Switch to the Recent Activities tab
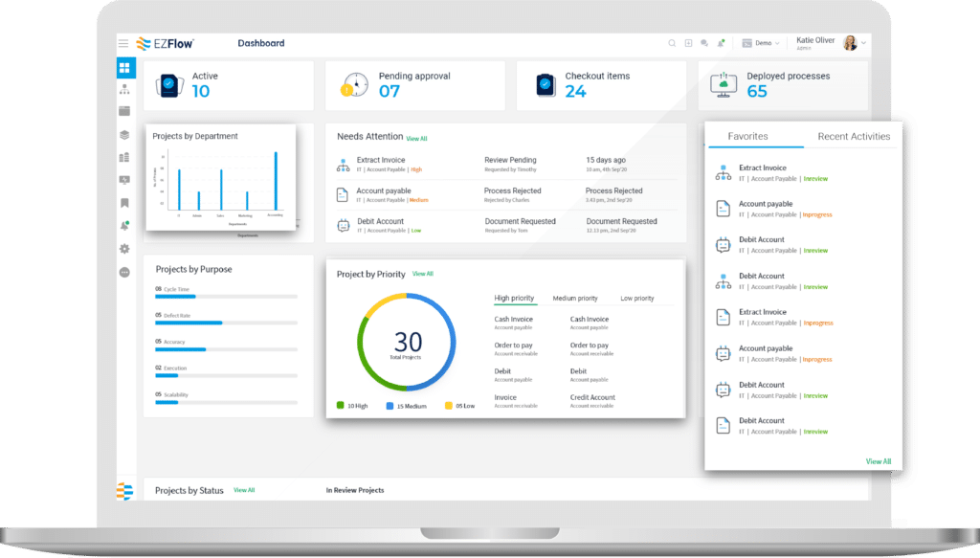This screenshot has height=558, width=980. (x=854, y=136)
